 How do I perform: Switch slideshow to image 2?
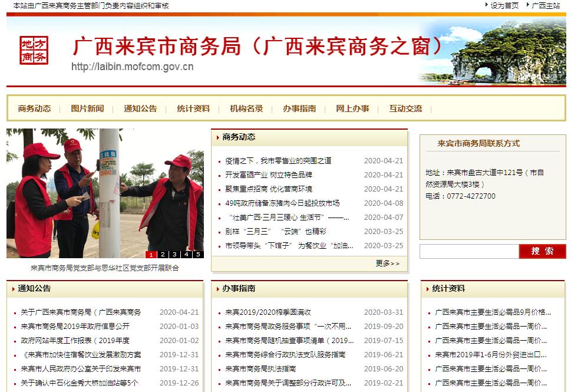pos(163,254)
